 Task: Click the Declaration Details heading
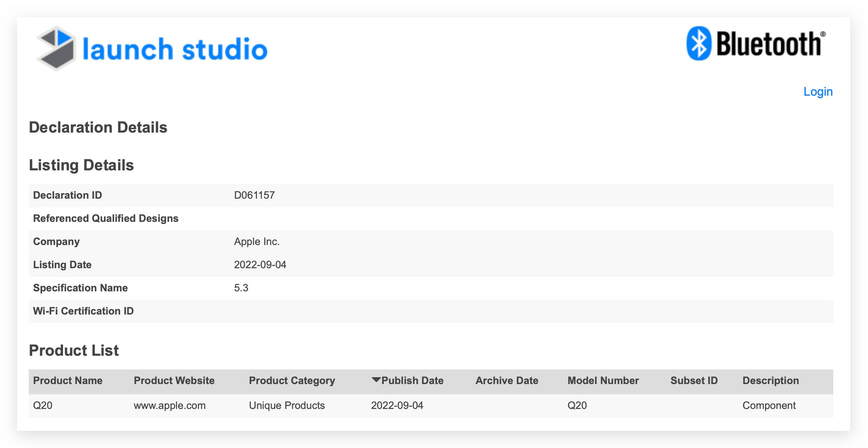point(98,127)
